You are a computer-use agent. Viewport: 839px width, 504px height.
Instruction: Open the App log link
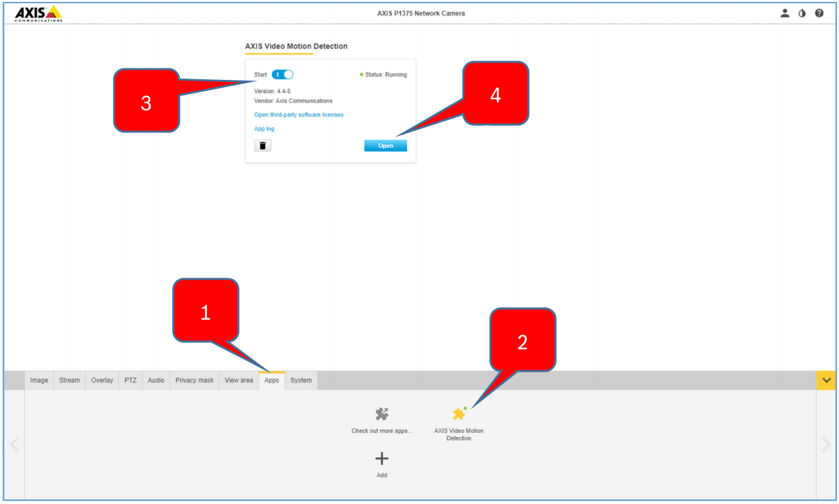(x=264, y=129)
